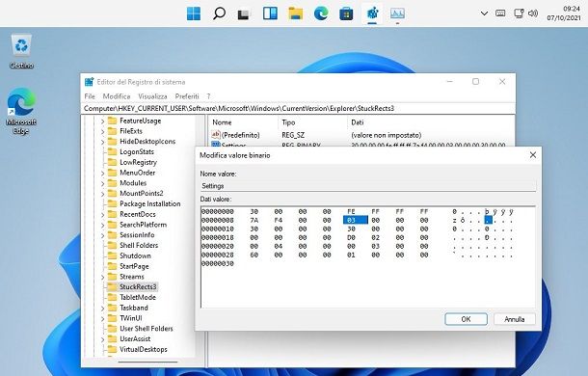This screenshot has height=376, width=588.
Task: Expand the Taskband key
Action: [x=102, y=309]
